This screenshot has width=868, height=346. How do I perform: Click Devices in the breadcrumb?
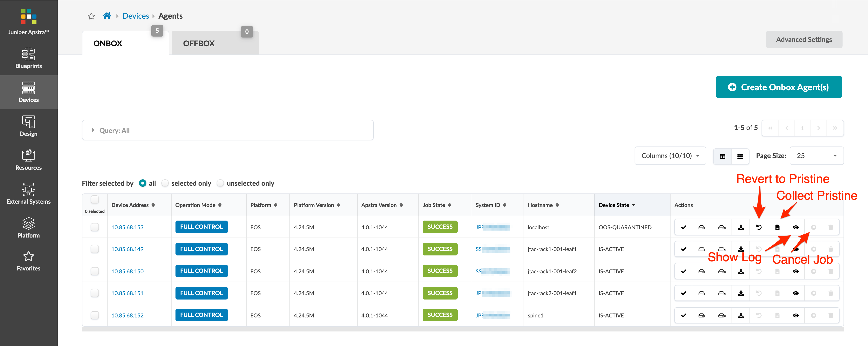click(x=135, y=16)
